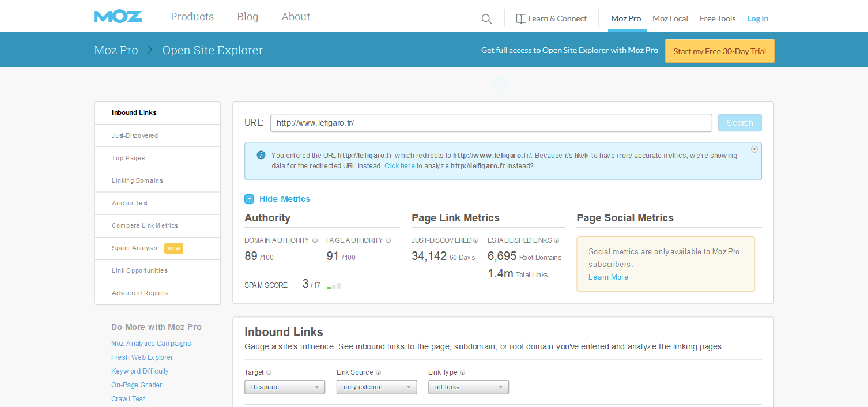Open Moz Analytics Campaigns link
The image size is (868, 407).
click(x=151, y=344)
